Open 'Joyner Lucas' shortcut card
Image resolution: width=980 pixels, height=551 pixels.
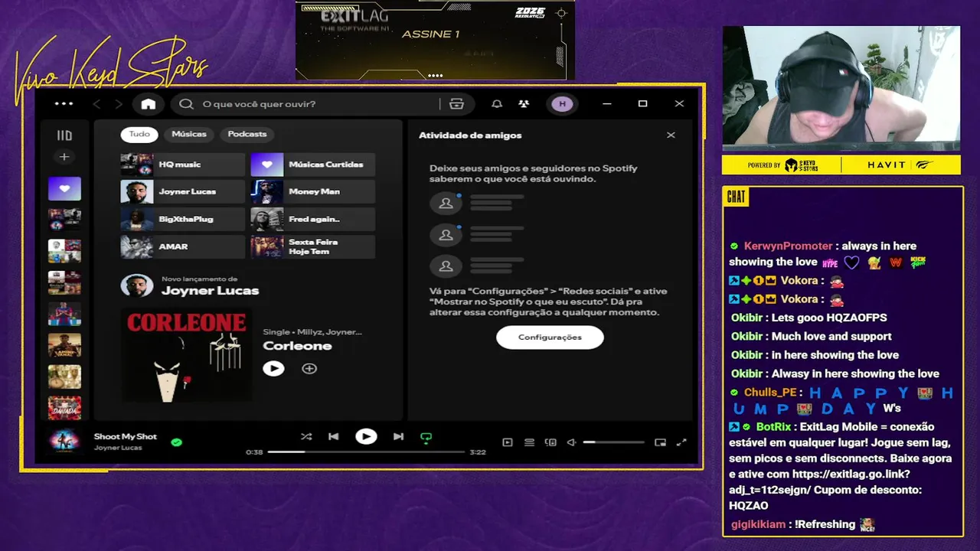click(x=183, y=192)
